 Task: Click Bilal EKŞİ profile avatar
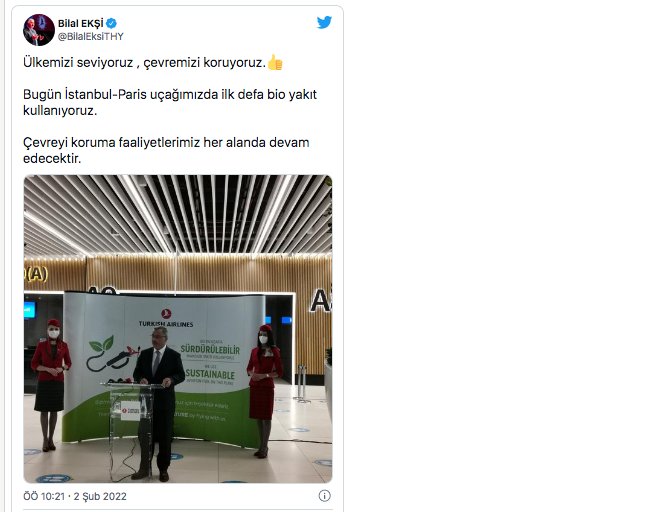(39, 30)
